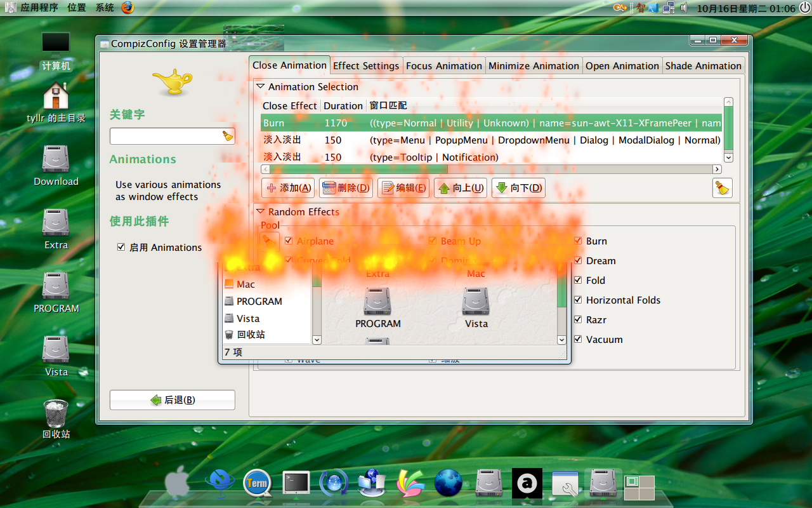
Task: Click the network connection tray icon
Action: [x=669, y=8]
